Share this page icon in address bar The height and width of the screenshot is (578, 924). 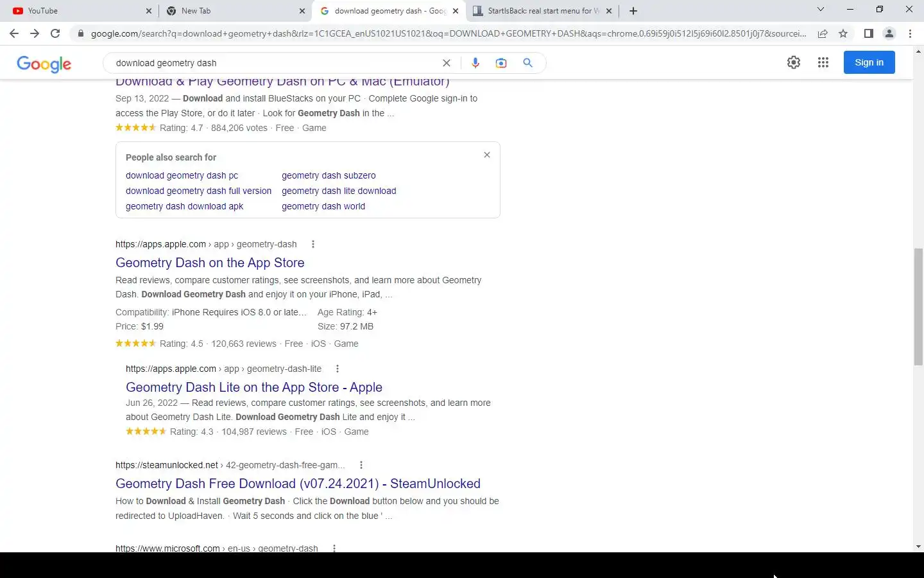tap(823, 33)
